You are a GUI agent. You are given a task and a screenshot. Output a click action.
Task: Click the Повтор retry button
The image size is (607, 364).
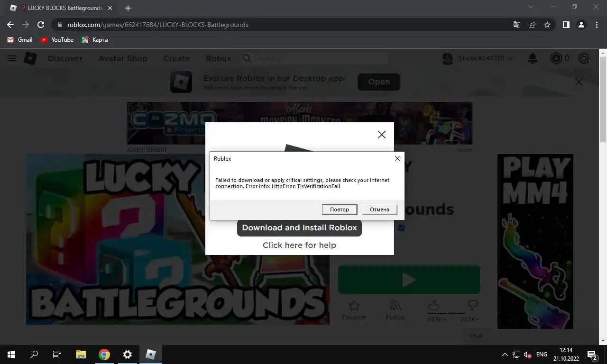(x=340, y=209)
